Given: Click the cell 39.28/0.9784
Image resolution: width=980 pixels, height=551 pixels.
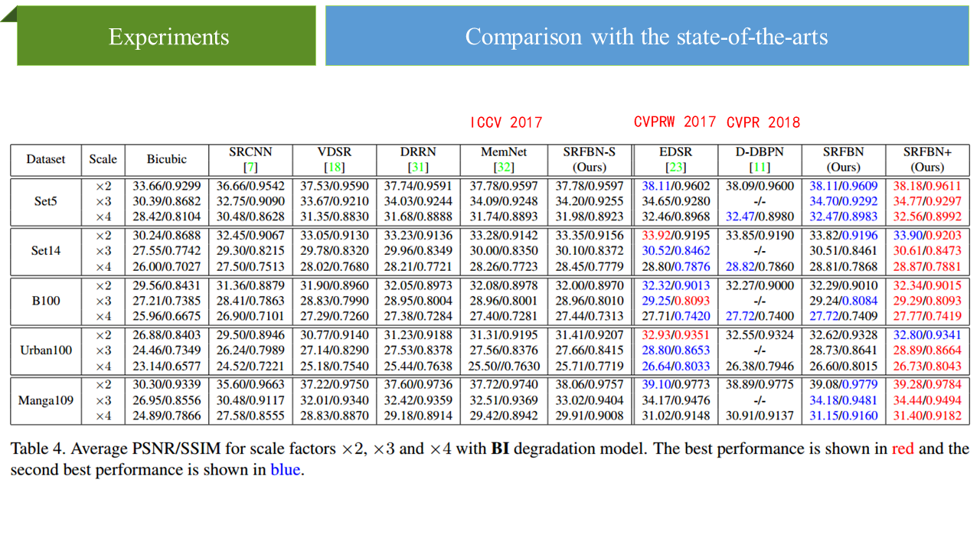Looking at the screenshot, I should point(927,384).
